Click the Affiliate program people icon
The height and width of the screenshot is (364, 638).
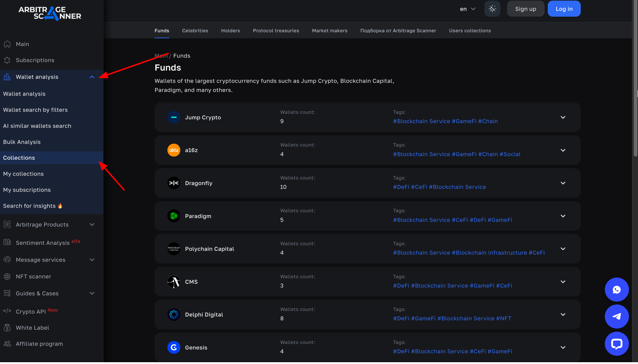coord(7,344)
